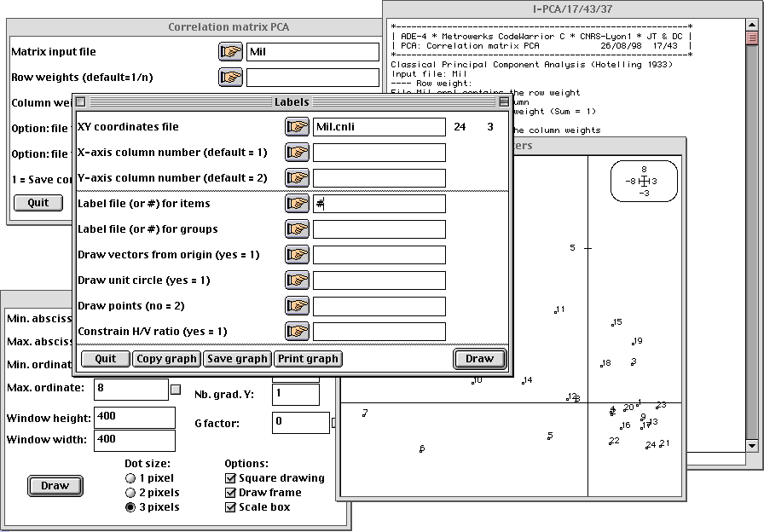Disable the Draw frame option
The width and height of the screenshot is (764, 532).
point(230,493)
